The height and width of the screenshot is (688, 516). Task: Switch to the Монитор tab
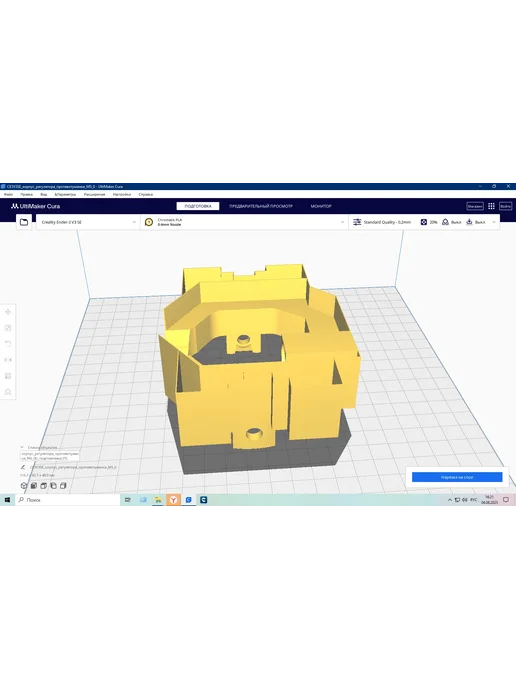pyautogui.click(x=321, y=206)
